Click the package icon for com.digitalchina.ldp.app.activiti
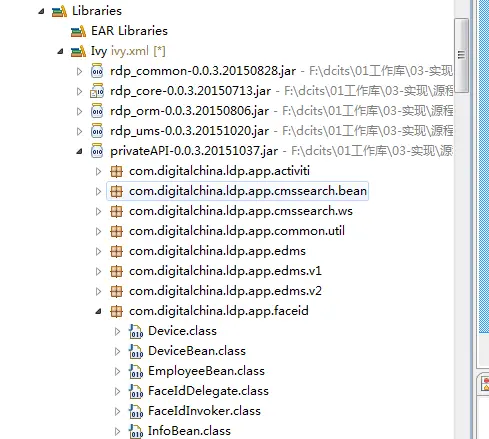This screenshot has width=489, height=439. pos(116,171)
